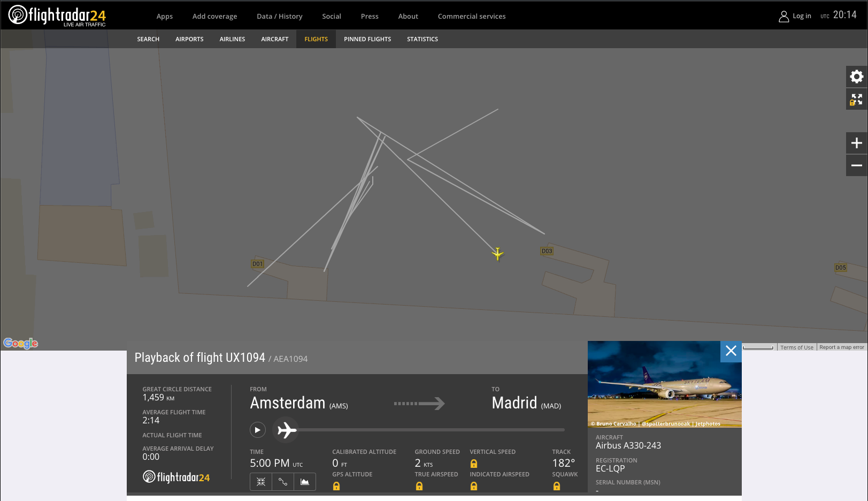Image resolution: width=868 pixels, height=501 pixels.
Task: Switch to the AIRCRAFT tab
Action: coord(275,39)
